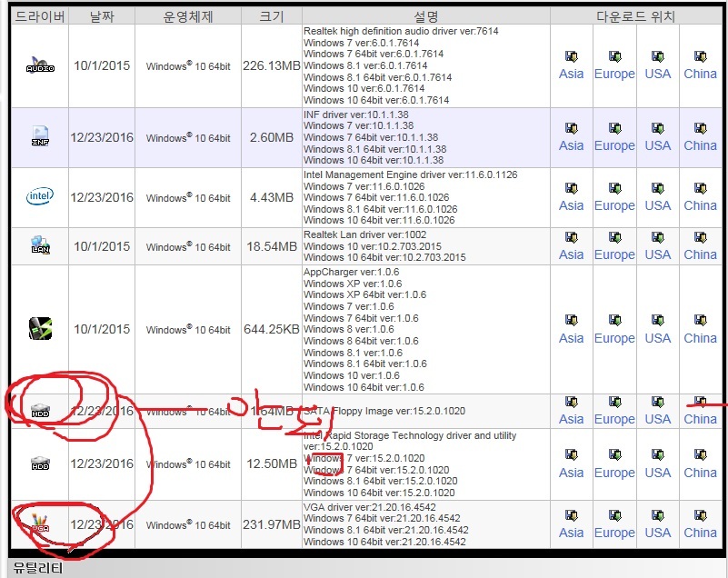Click the HDD icon in the SATA Floppy Image row
This screenshot has height=578, width=728.
click(40, 411)
